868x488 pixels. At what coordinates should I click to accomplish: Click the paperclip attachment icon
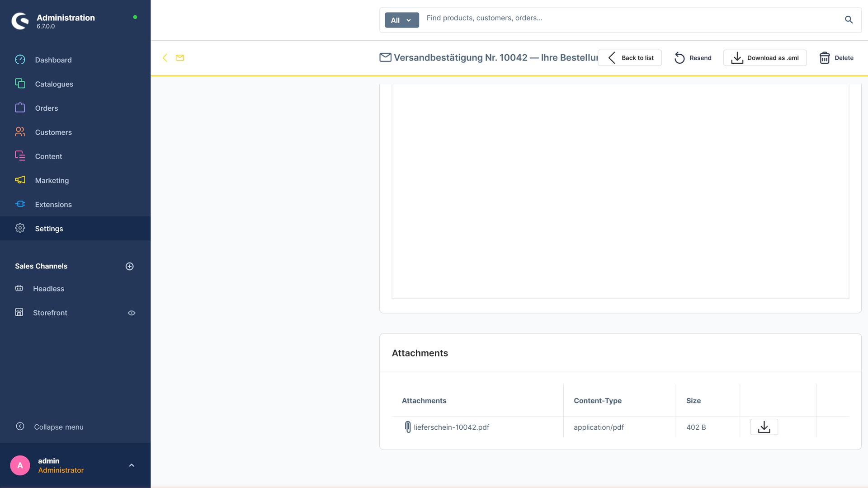408,427
